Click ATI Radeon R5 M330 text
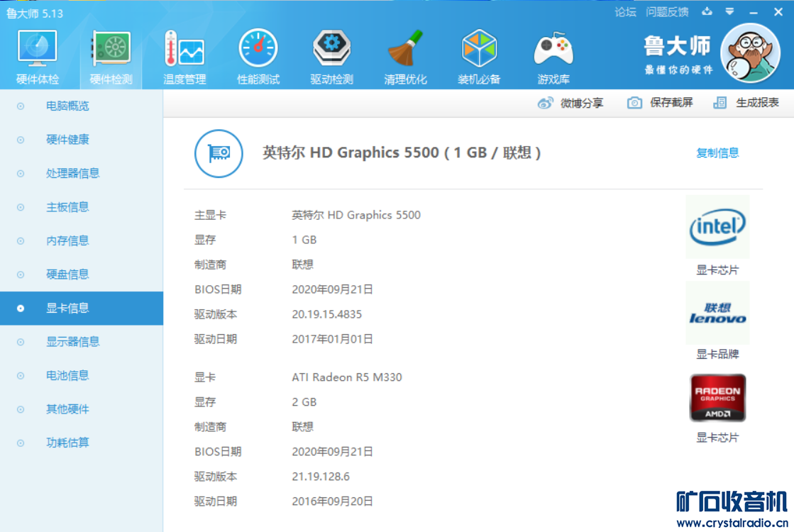 pos(346,377)
